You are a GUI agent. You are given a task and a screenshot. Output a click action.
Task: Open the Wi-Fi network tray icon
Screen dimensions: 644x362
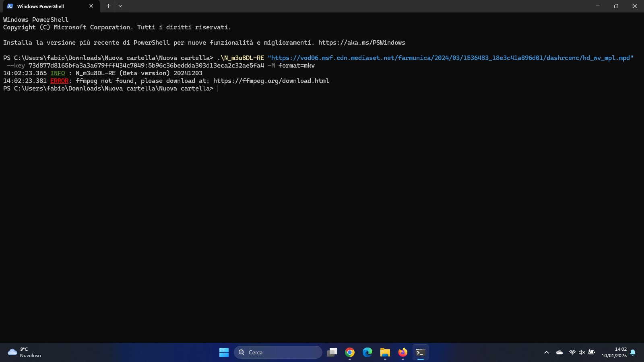point(572,352)
